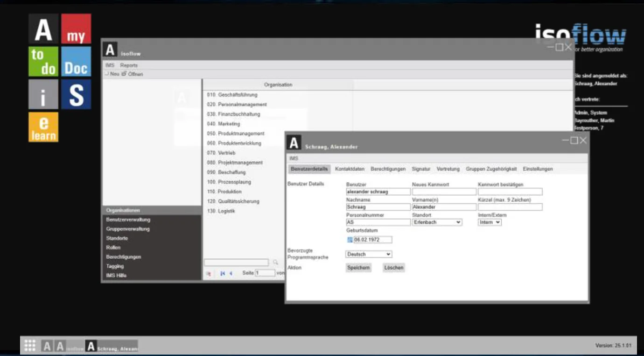
Task: Click the 'A' logo in isoflow window title
Action: tap(110, 50)
